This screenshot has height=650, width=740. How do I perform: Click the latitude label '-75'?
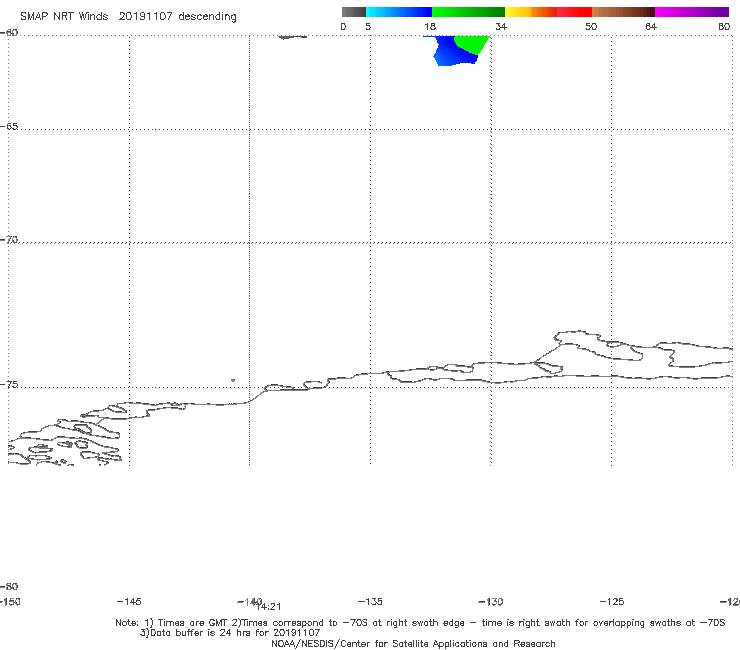coord(9,385)
